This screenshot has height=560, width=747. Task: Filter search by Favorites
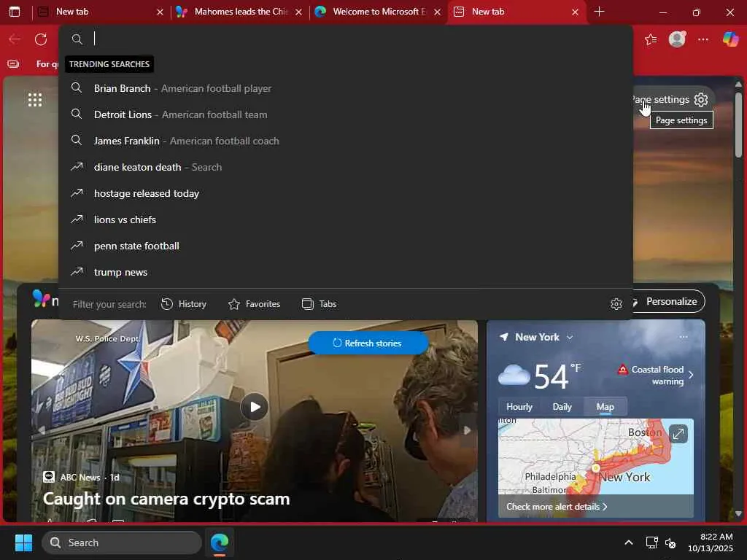(x=255, y=304)
